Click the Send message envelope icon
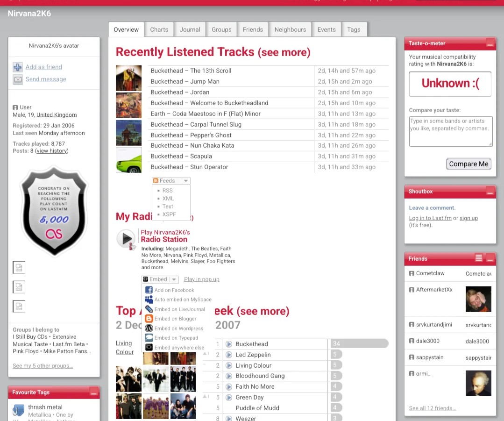504x421 pixels. (x=17, y=79)
